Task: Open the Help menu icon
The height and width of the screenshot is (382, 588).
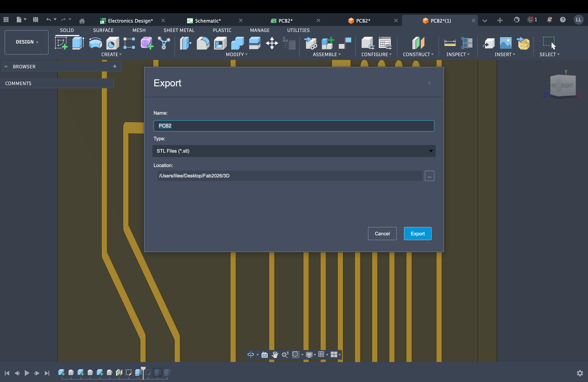Action: point(563,20)
